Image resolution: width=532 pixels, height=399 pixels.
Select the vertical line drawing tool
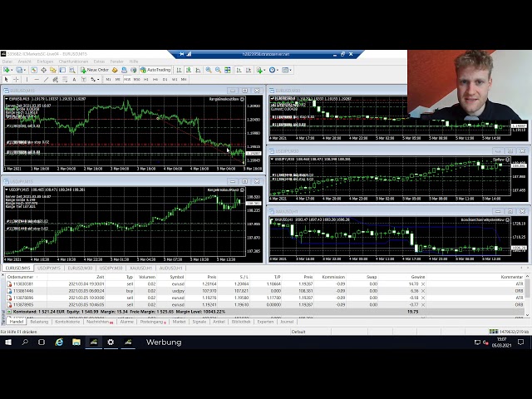point(28,79)
